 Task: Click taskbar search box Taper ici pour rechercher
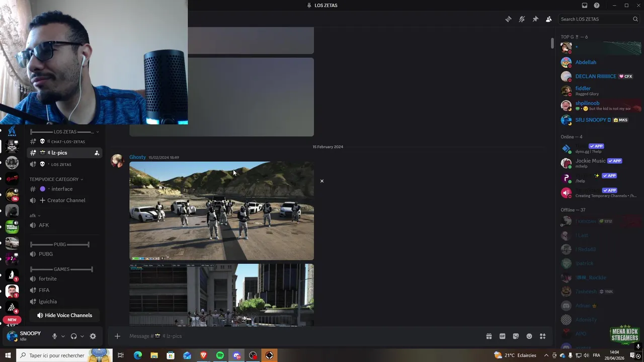click(x=64, y=355)
